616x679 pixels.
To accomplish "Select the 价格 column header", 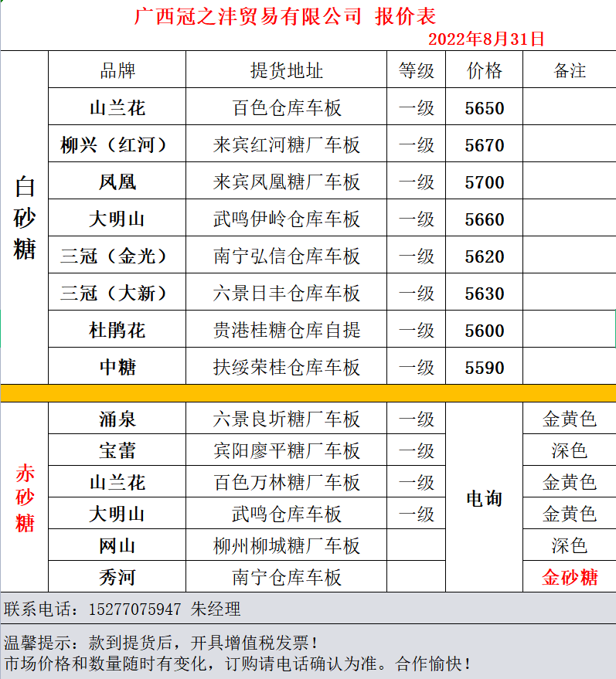I will tap(485, 71).
